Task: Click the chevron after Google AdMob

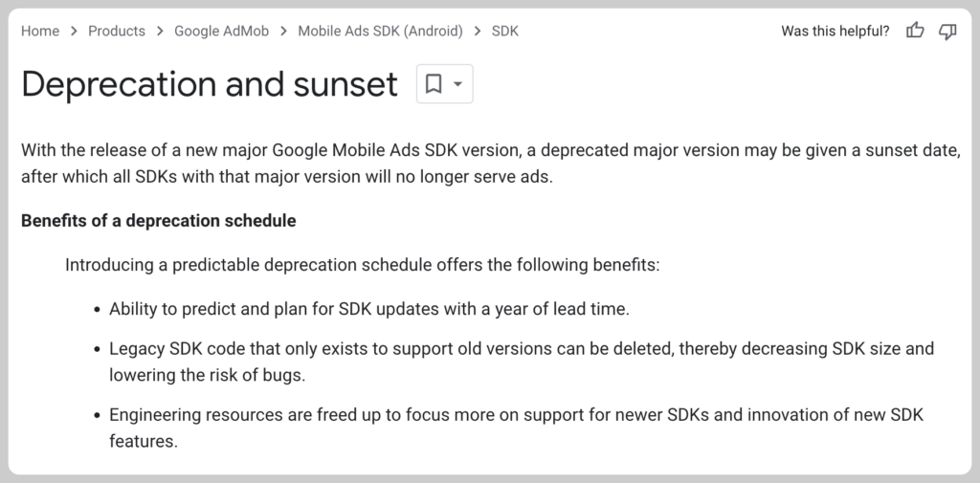Action: [x=283, y=31]
